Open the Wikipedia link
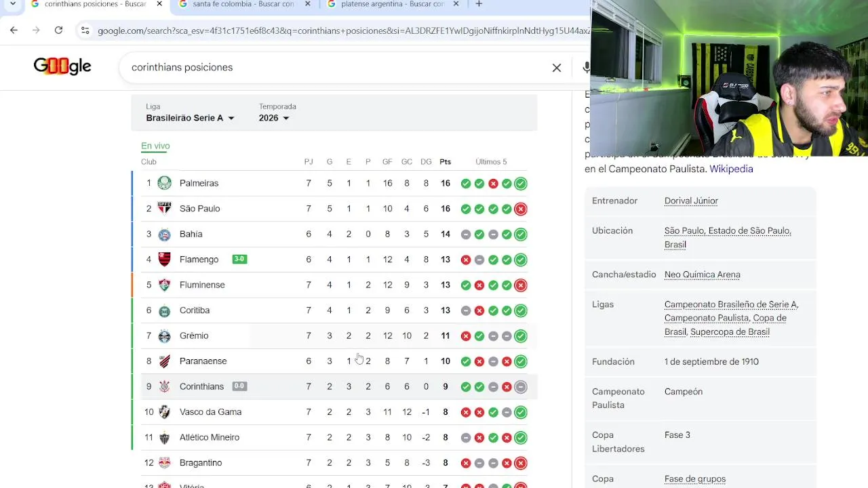 (x=731, y=169)
